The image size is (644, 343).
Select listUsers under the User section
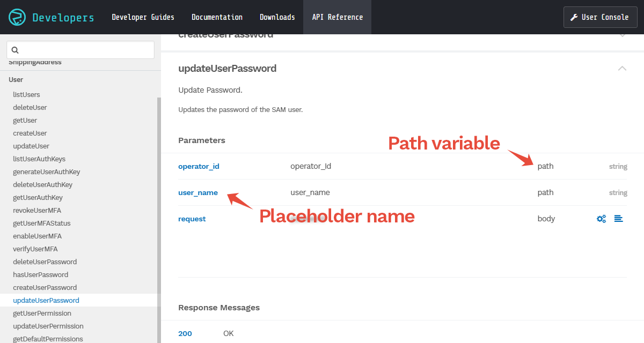(27, 94)
